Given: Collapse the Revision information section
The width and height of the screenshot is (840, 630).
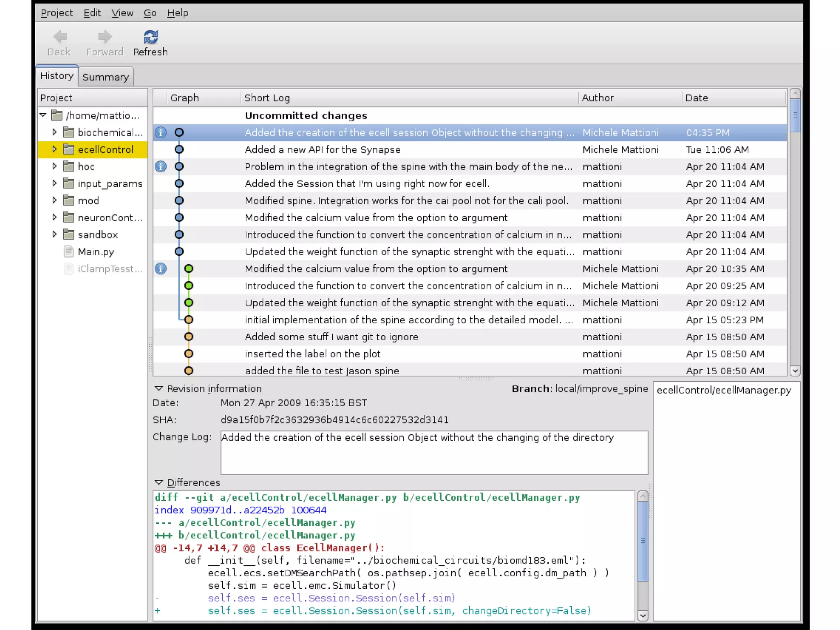Looking at the screenshot, I should point(159,388).
